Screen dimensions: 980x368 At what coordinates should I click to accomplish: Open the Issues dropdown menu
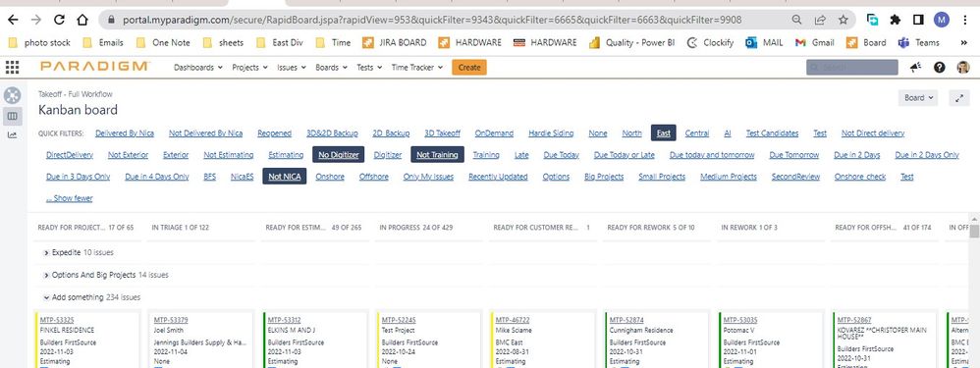292,68
